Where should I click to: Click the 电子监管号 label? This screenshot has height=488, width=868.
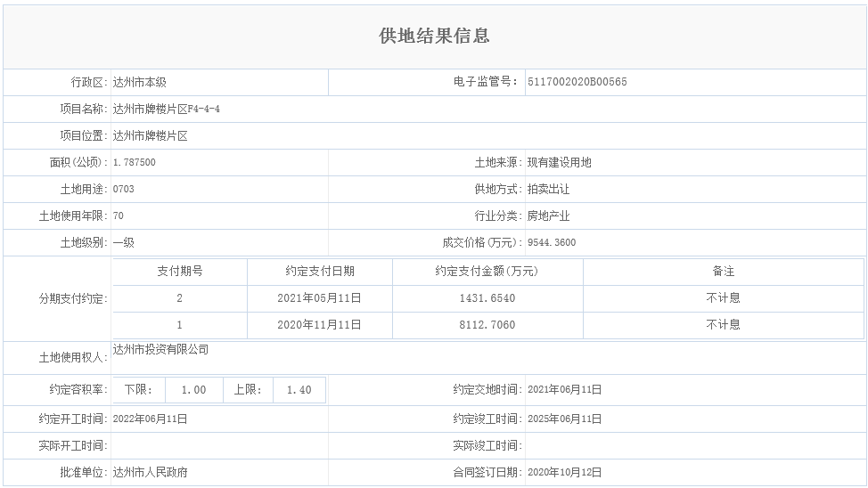click(x=486, y=82)
